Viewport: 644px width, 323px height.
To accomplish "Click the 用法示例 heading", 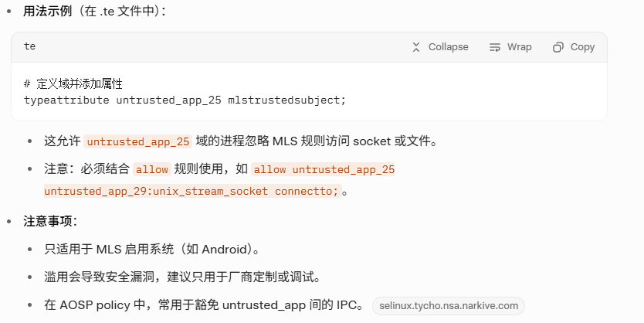I will [x=48, y=11].
